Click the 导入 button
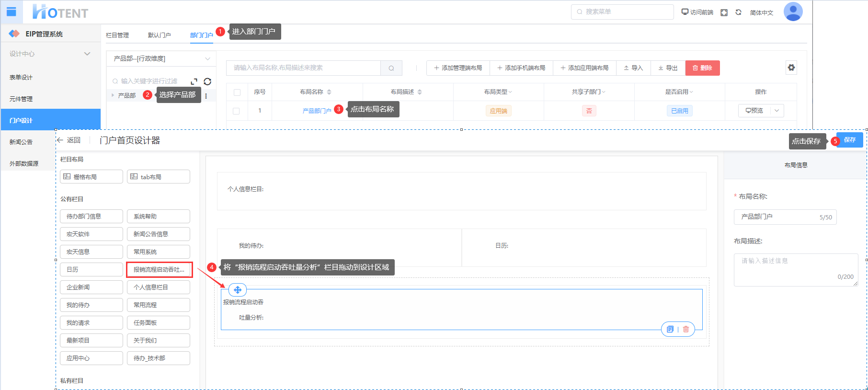This screenshot has width=868, height=390. click(x=633, y=68)
